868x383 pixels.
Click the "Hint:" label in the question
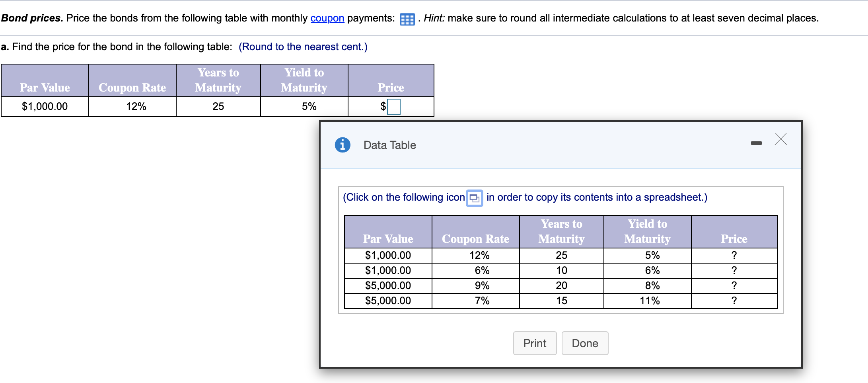(434, 18)
